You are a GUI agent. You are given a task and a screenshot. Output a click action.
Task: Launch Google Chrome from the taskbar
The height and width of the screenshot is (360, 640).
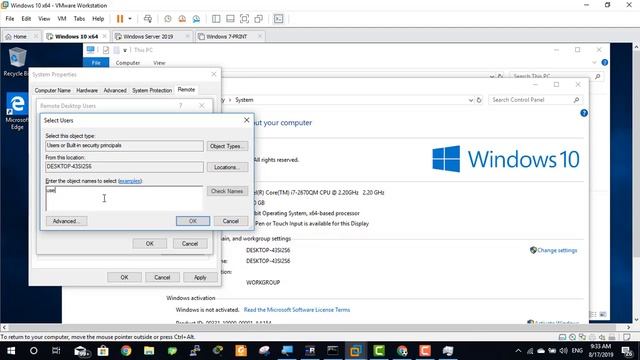click(x=126, y=351)
